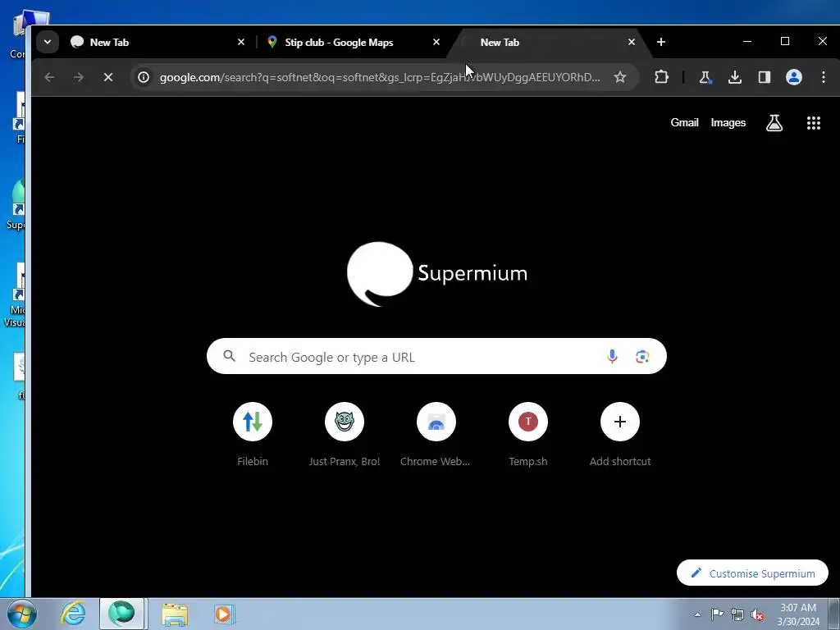The width and height of the screenshot is (840, 630).
Task: Open the clock showing 3:07 AM
Action: click(x=797, y=614)
